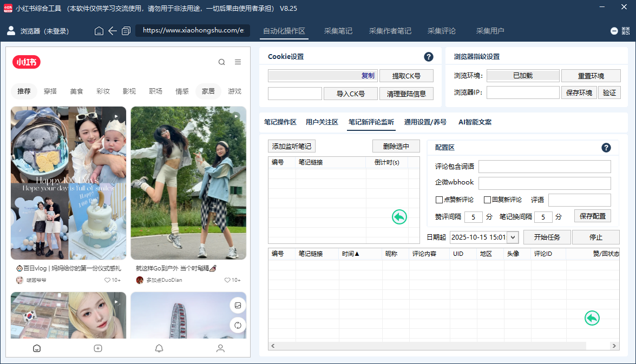Image resolution: width=636 pixels, height=364 pixels.
Task: Click the create post plus icon
Action: pyautogui.click(x=98, y=348)
